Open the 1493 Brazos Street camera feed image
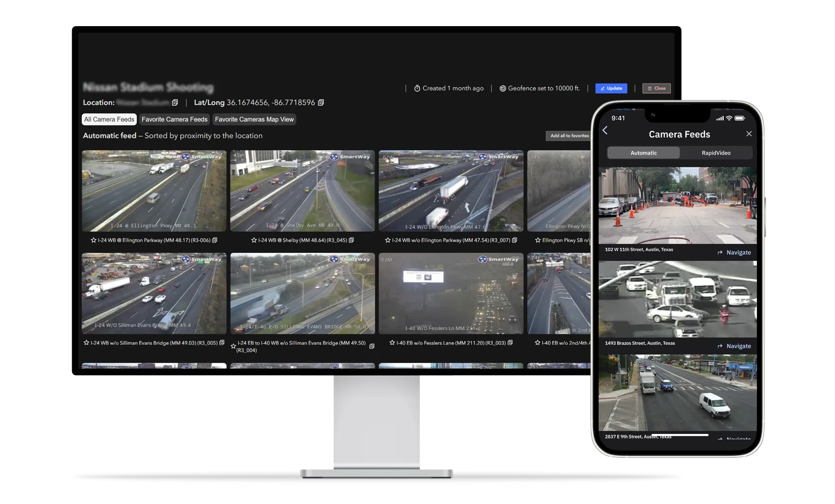The height and width of the screenshot is (504, 835). tap(677, 299)
